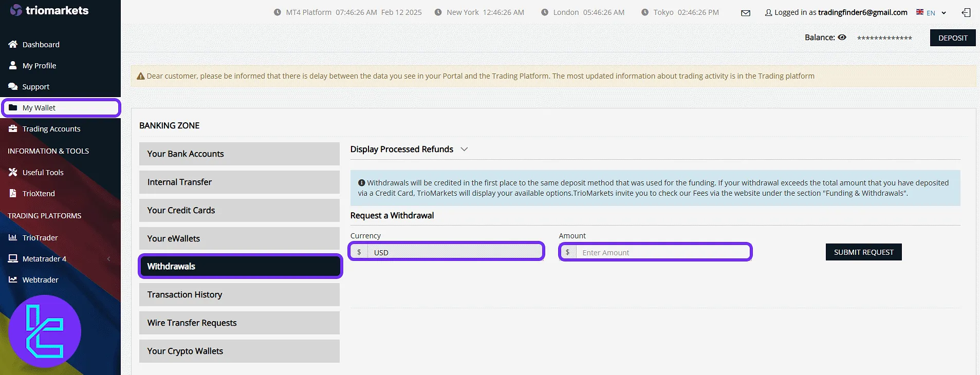Click the info icon in withdrawal notice
Image resolution: width=980 pixels, height=375 pixels.
pyautogui.click(x=361, y=183)
